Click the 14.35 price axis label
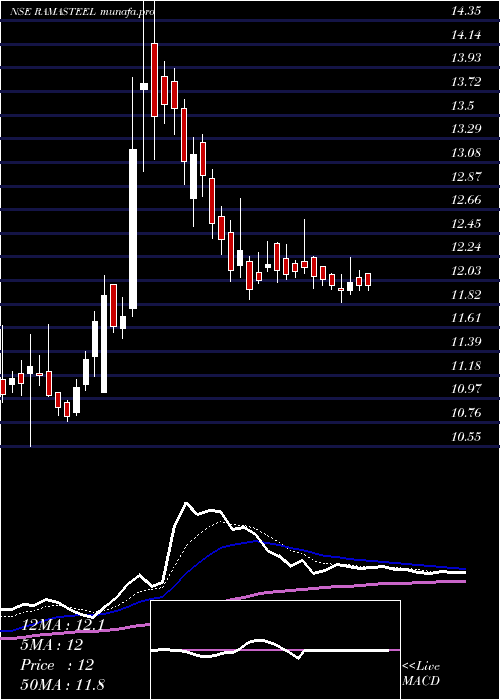The image size is (500, 700). pyautogui.click(x=466, y=11)
